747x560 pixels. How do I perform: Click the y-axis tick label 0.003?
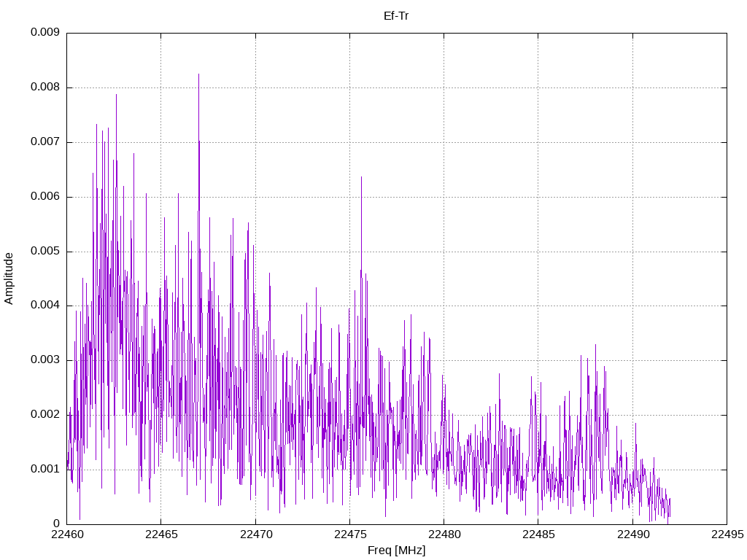tap(45, 360)
